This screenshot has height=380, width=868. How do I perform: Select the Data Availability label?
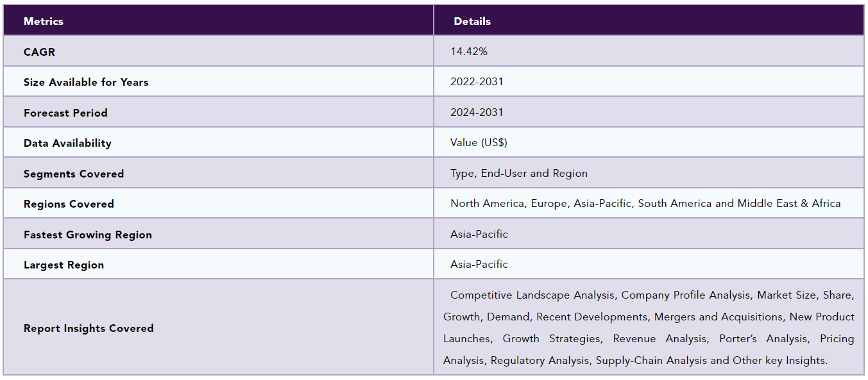tap(67, 143)
